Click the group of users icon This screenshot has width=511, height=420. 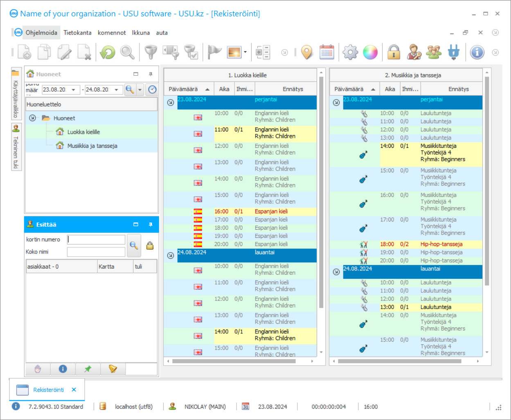tap(434, 52)
